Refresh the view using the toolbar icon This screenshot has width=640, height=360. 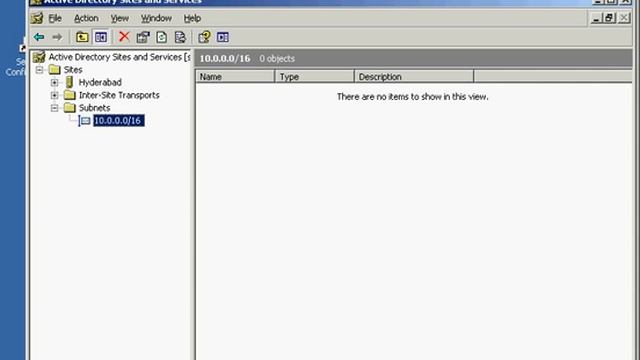(162, 37)
